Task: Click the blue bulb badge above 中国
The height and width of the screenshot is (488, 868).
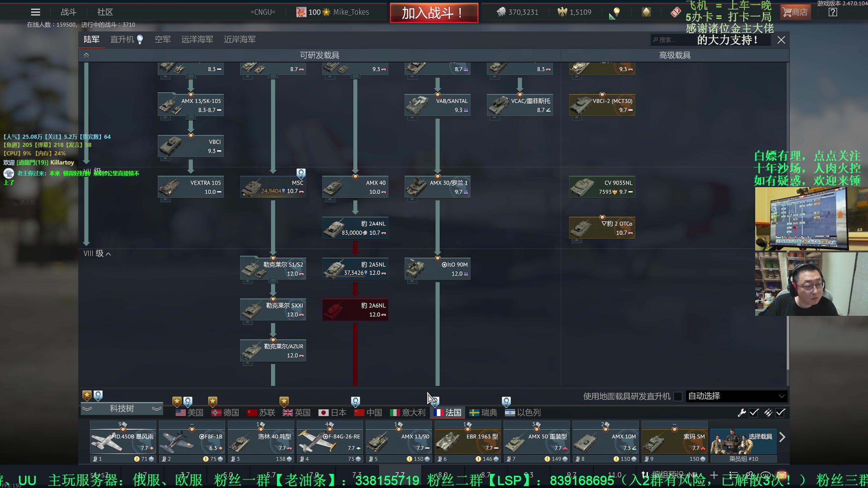Action: pyautogui.click(x=355, y=402)
